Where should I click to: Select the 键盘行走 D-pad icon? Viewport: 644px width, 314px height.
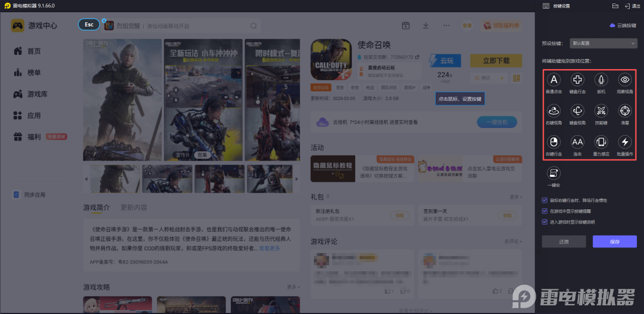pyautogui.click(x=577, y=79)
